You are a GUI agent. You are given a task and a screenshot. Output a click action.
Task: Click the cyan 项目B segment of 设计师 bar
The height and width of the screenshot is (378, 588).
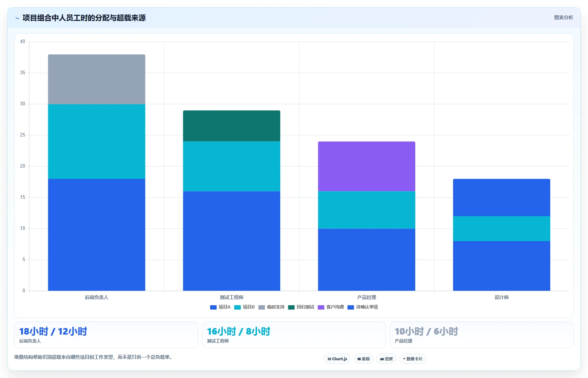tap(502, 228)
